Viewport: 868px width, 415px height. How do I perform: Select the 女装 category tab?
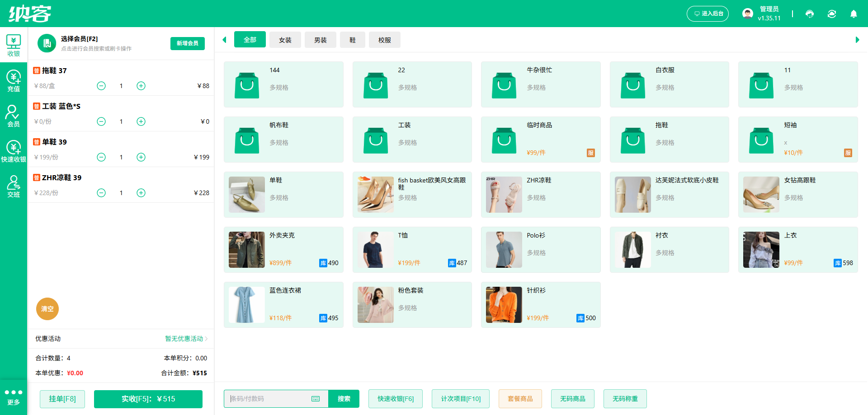[285, 40]
